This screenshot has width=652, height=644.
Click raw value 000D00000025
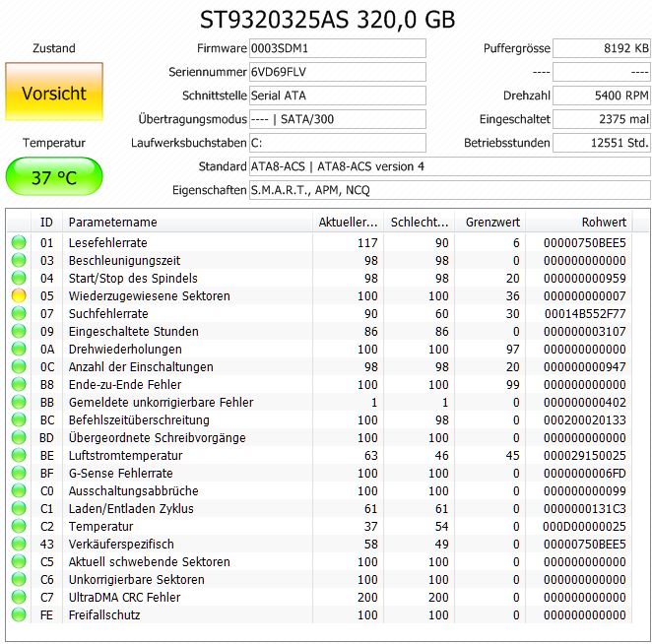(585, 527)
